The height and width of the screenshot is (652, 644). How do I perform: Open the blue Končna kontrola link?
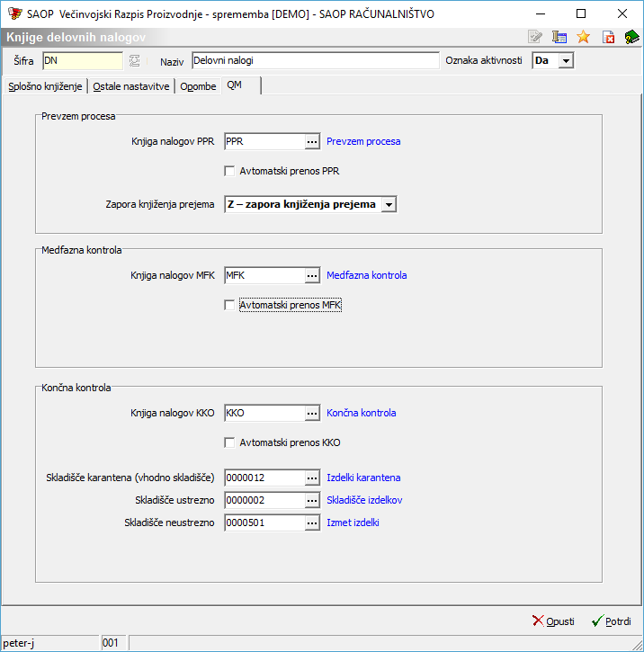361,413
